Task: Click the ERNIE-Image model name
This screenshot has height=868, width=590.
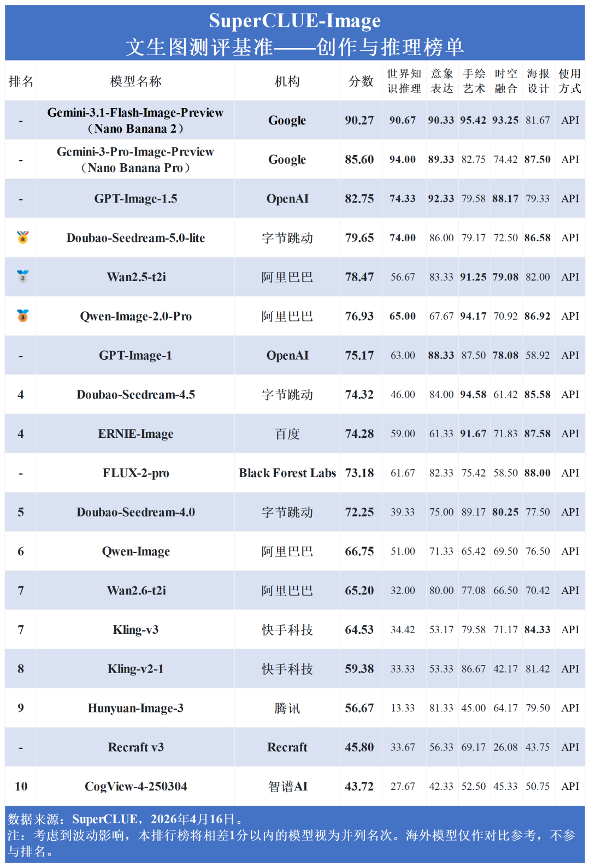Action: [135, 434]
